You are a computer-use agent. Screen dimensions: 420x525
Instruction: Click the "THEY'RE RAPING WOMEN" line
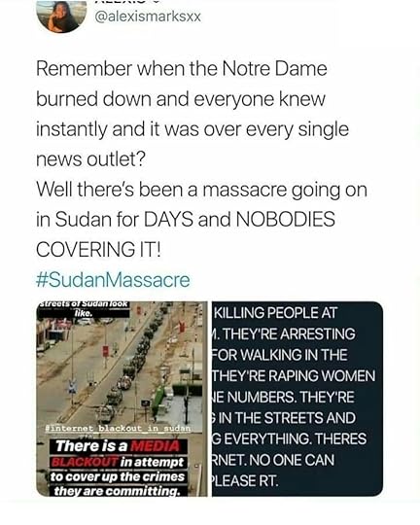(x=294, y=376)
